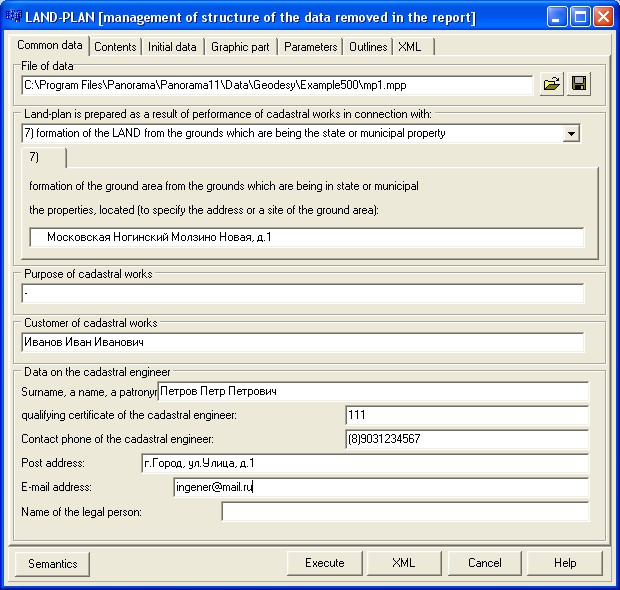Screen dimensions: 620x590
Task: Click the Execute button
Action: [325, 563]
